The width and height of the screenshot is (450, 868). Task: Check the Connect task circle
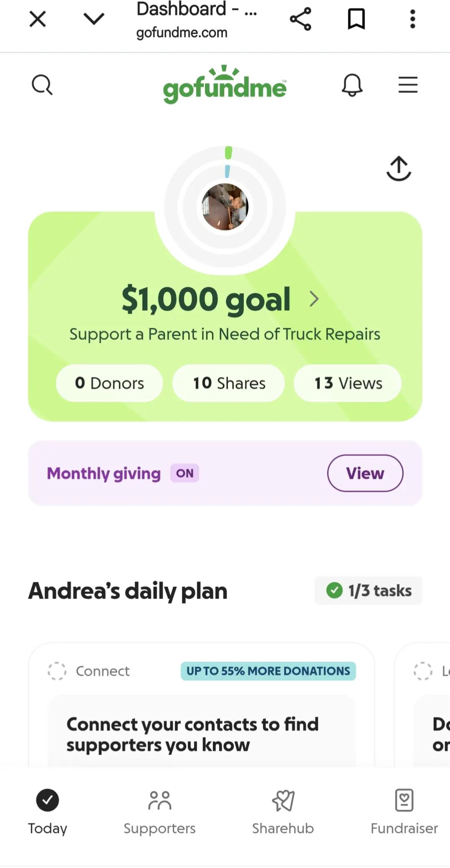click(57, 671)
